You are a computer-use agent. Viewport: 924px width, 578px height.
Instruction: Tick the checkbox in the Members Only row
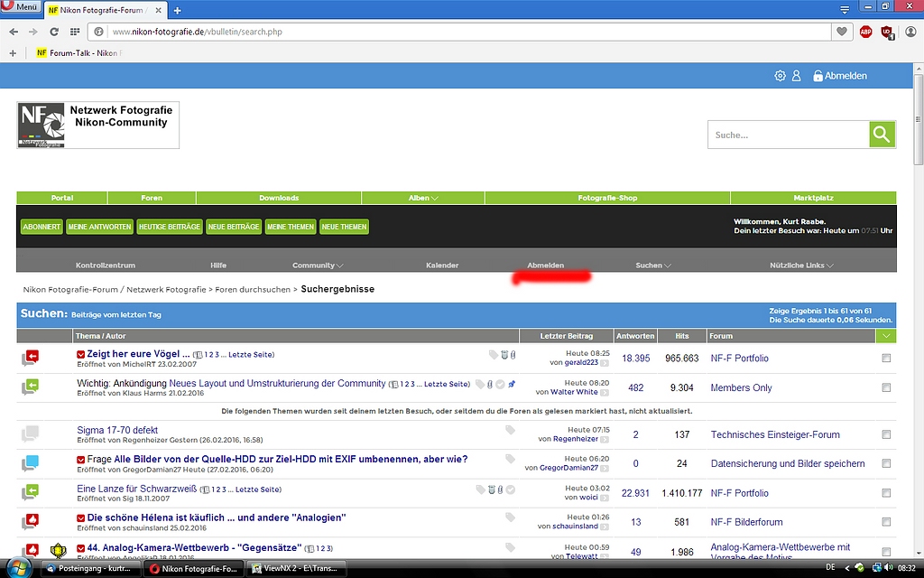point(886,387)
